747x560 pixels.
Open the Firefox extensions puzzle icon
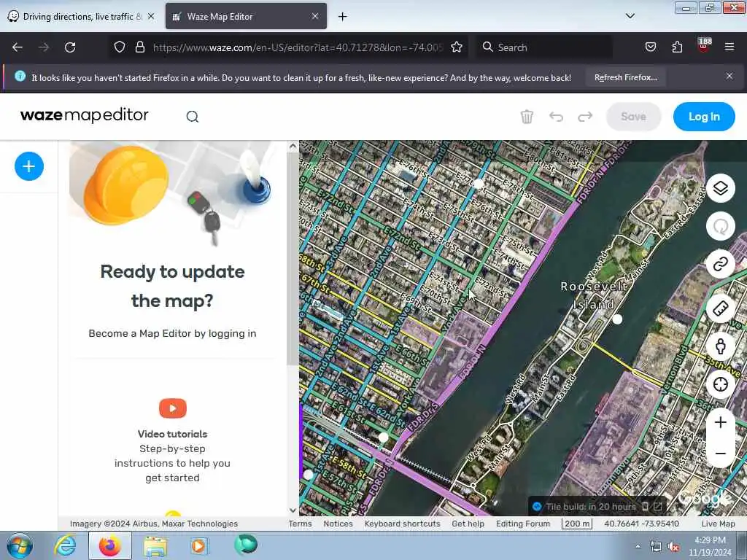click(x=677, y=47)
